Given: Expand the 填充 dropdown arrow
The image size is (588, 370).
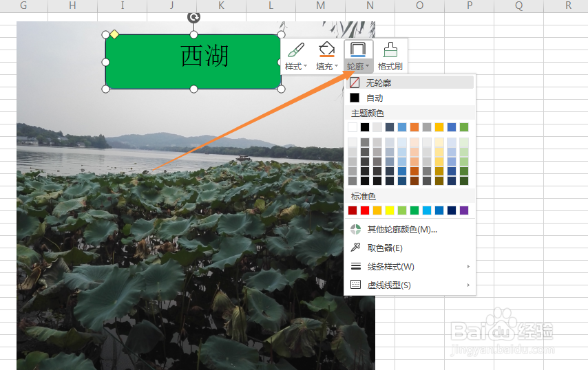Looking at the screenshot, I should pos(337,66).
